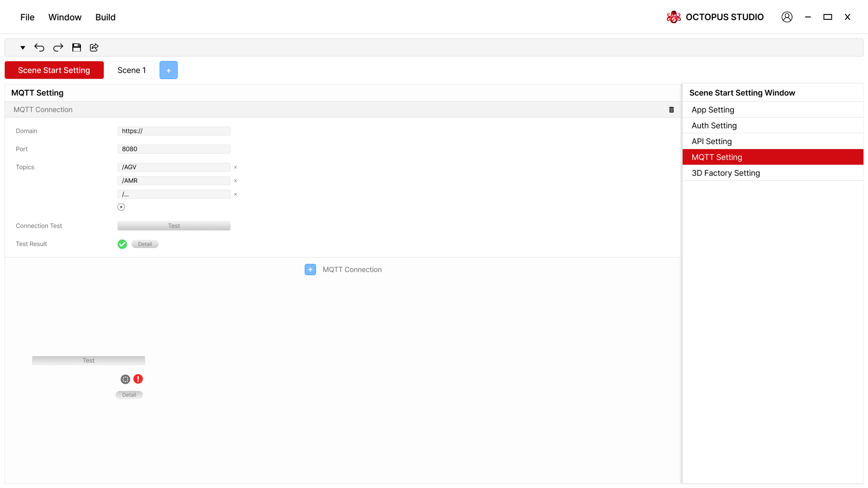This screenshot has height=488, width=868.
Task: Click the undo arrow in toolbar
Action: pos(39,47)
